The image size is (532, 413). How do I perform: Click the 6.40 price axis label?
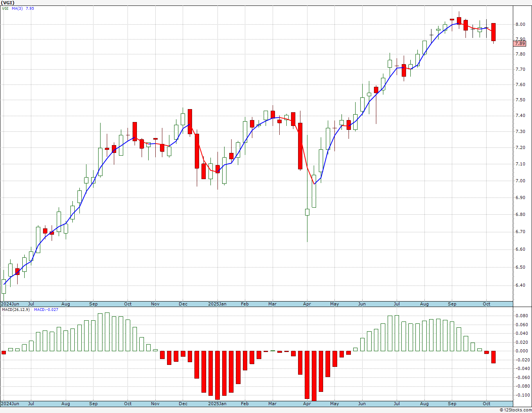point(520,285)
